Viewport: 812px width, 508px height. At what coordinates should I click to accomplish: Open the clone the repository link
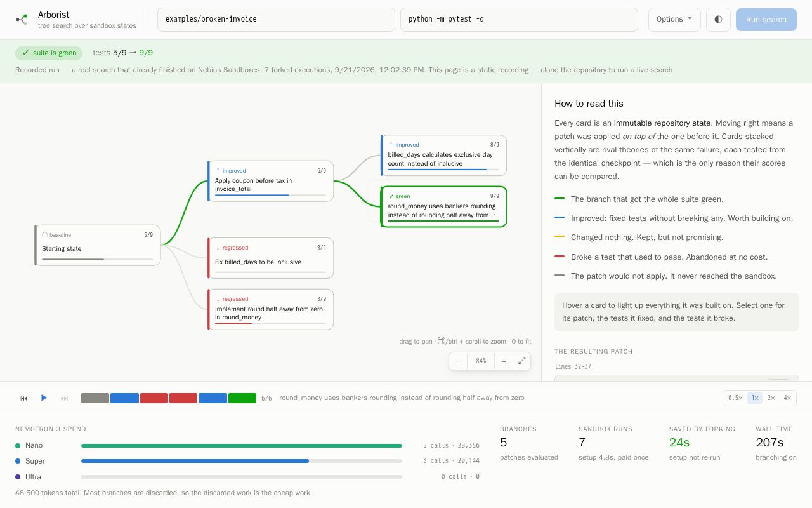pos(573,70)
